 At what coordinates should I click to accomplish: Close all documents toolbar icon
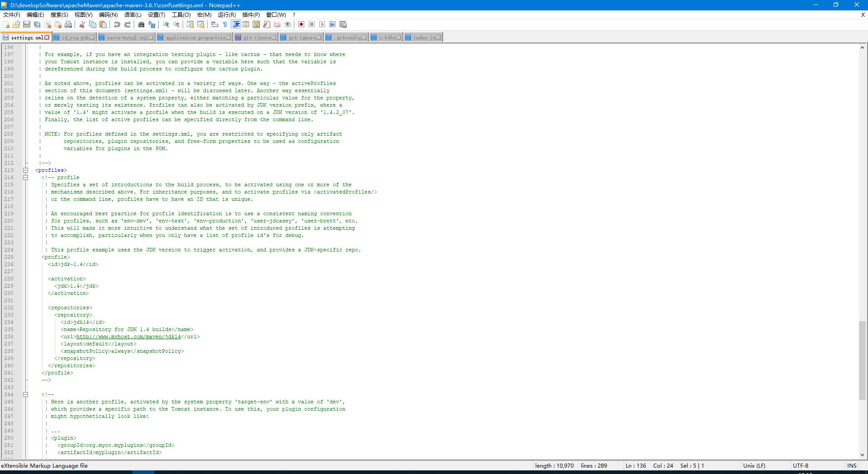pos(58,24)
